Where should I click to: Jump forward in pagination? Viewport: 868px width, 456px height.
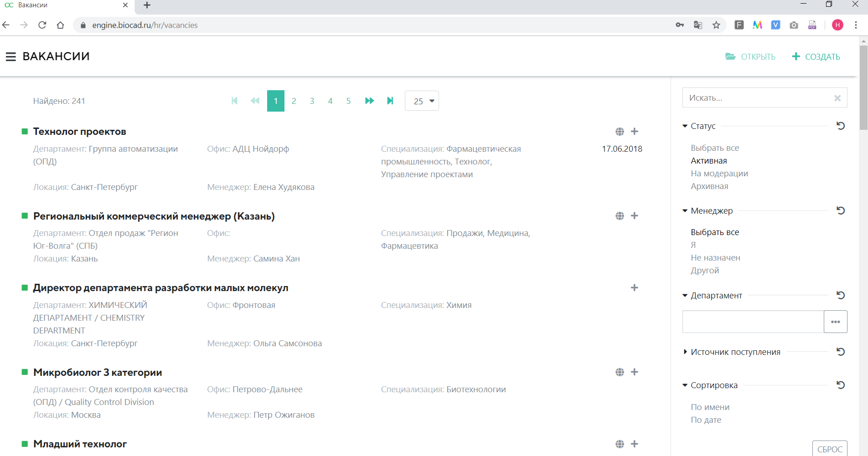(369, 101)
